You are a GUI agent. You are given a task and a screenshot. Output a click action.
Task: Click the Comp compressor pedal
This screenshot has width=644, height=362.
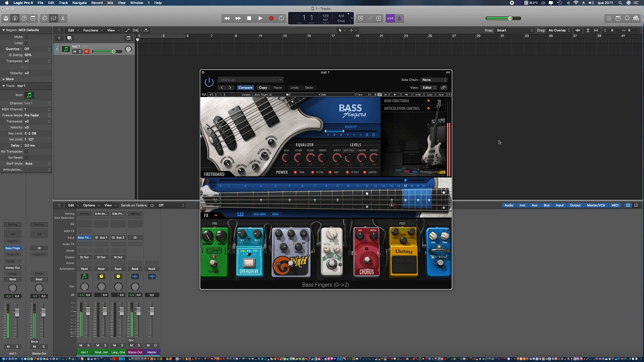point(214,251)
